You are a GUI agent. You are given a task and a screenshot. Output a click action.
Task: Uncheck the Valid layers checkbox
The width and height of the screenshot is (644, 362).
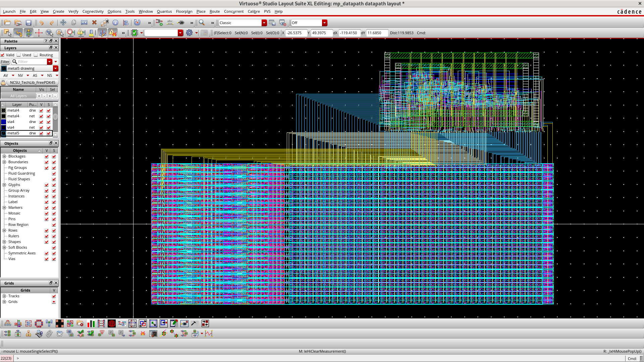pos(3,55)
